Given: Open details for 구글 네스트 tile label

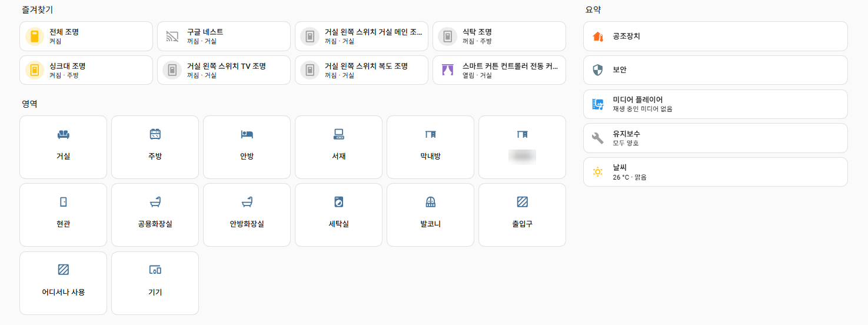Looking at the screenshot, I should (x=205, y=32).
